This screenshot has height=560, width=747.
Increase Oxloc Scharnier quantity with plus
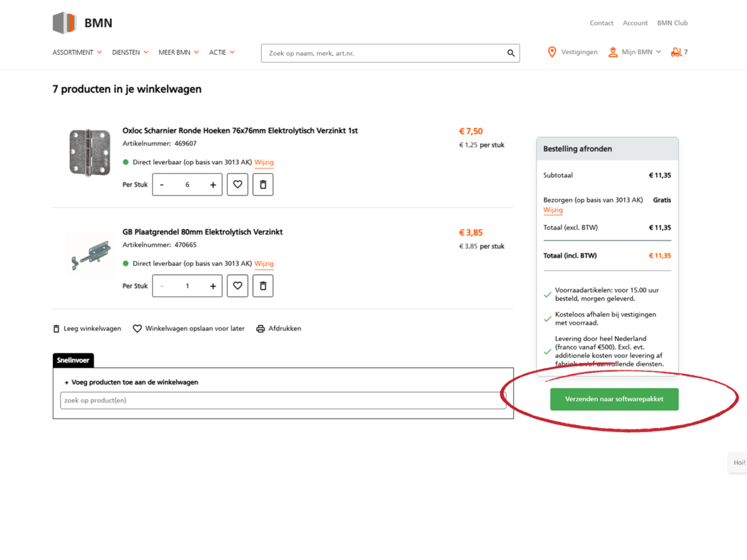pyautogui.click(x=213, y=185)
